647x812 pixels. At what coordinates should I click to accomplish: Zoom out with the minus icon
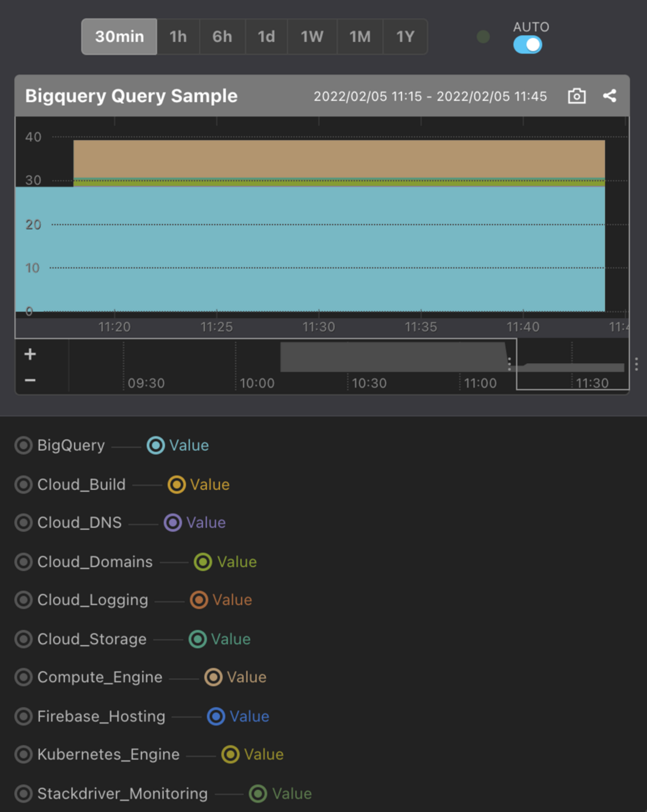tap(30, 381)
